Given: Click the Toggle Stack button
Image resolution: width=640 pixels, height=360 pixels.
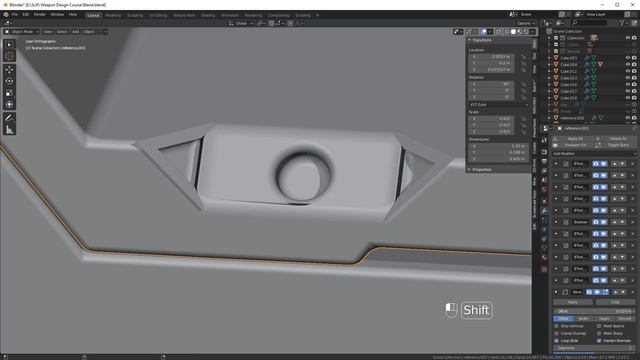Looking at the screenshot, I should coord(618,145).
